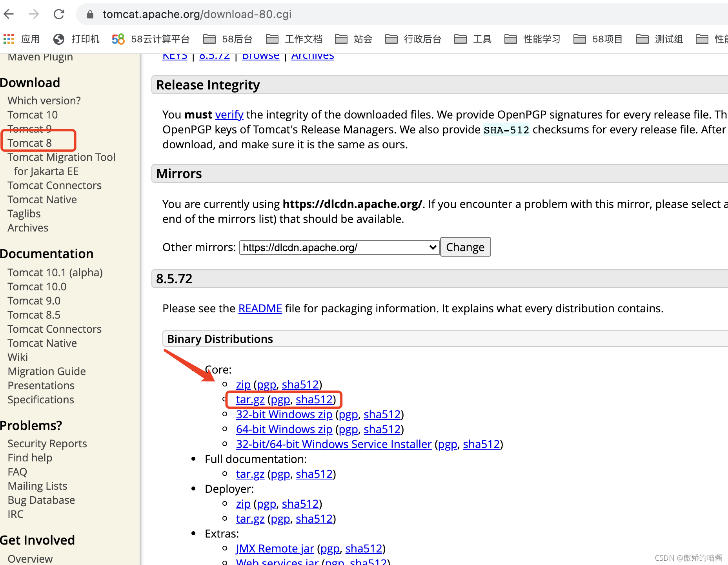This screenshot has width=728, height=565.
Task: Open Mailing Lists in the sidebar
Action: pyautogui.click(x=37, y=486)
